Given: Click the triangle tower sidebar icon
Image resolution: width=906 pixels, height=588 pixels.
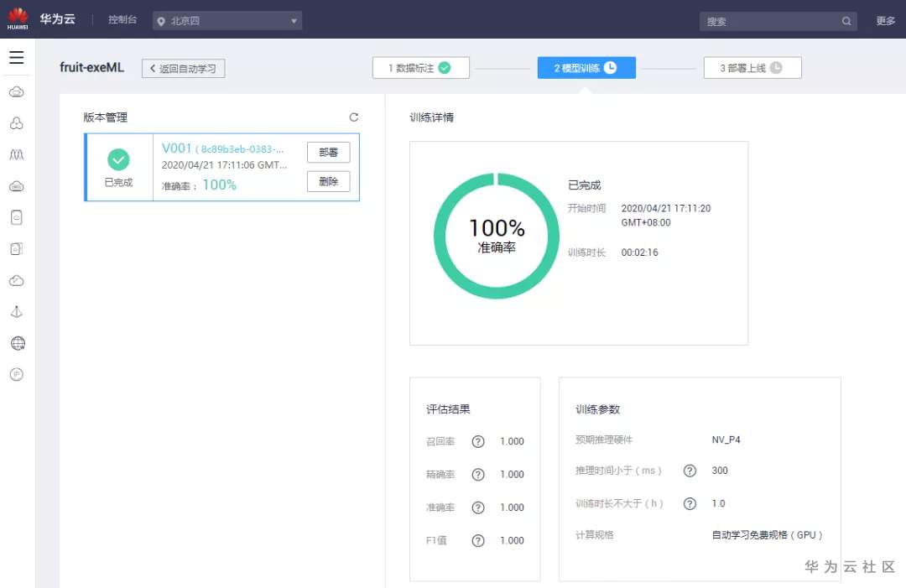Looking at the screenshot, I should [17, 312].
